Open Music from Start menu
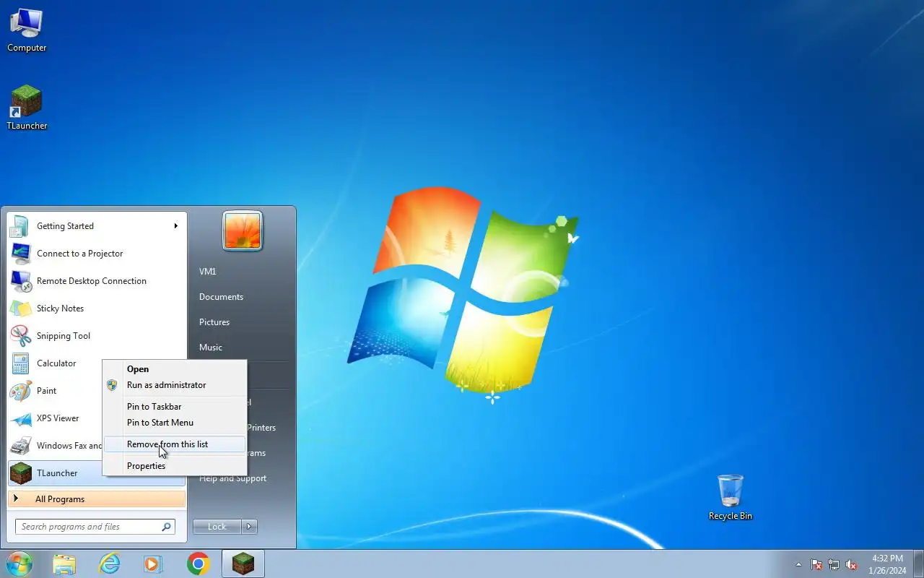Screen dimensions: 924x578 pos(211,348)
